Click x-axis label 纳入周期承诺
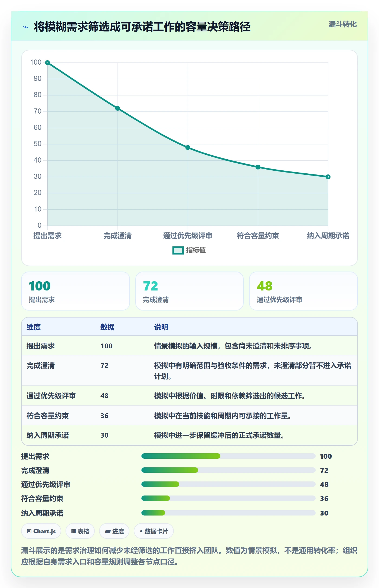The width and height of the screenshot is (379, 588). point(328,236)
